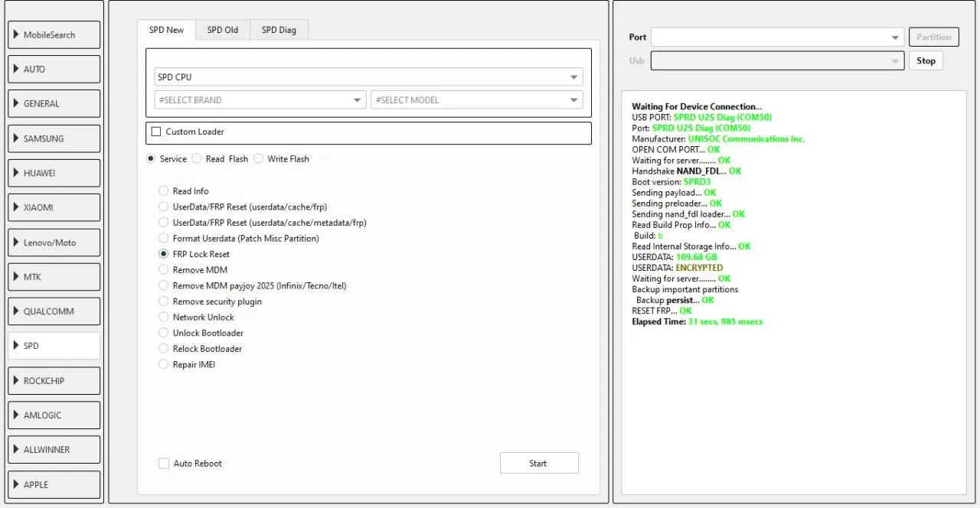Switch to the SPD Old tab

[222, 30]
